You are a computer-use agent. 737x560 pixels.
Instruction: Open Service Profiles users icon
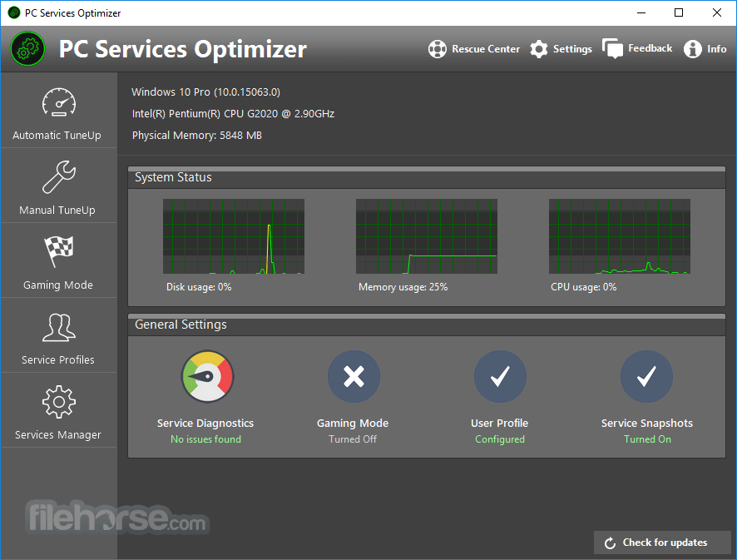coord(59,327)
